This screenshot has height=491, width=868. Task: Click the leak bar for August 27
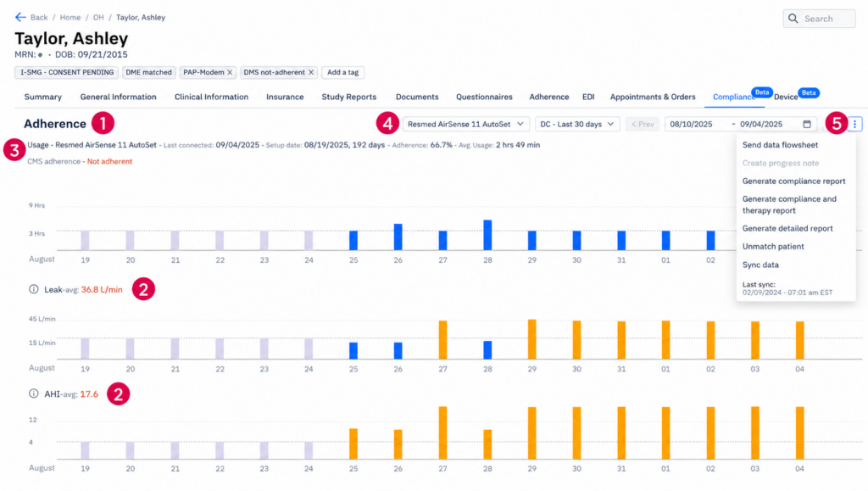442,340
